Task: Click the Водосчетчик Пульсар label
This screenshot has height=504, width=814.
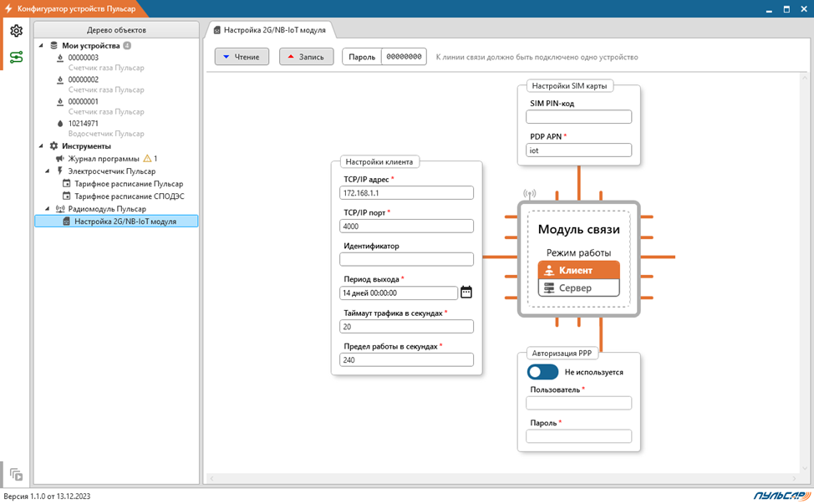Action: tap(106, 134)
